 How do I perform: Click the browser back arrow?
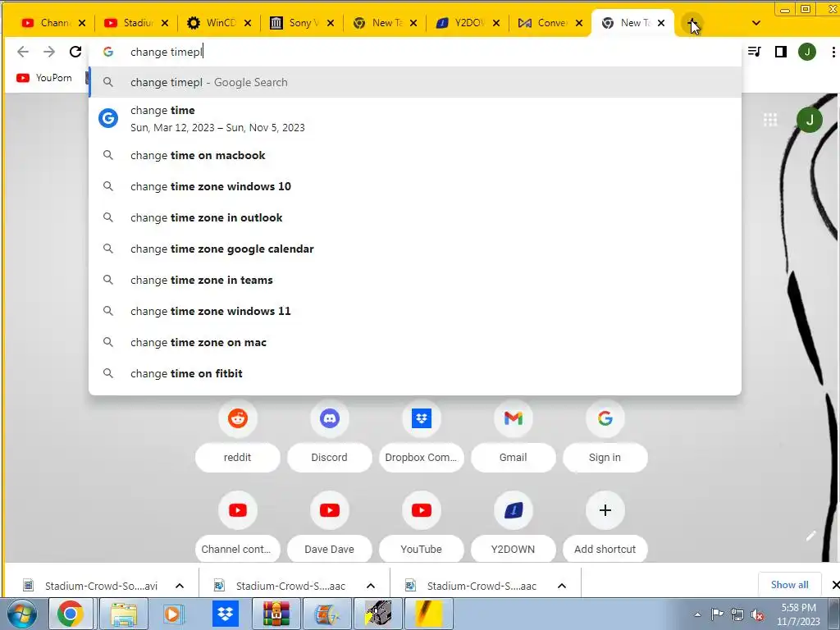click(x=22, y=52)
